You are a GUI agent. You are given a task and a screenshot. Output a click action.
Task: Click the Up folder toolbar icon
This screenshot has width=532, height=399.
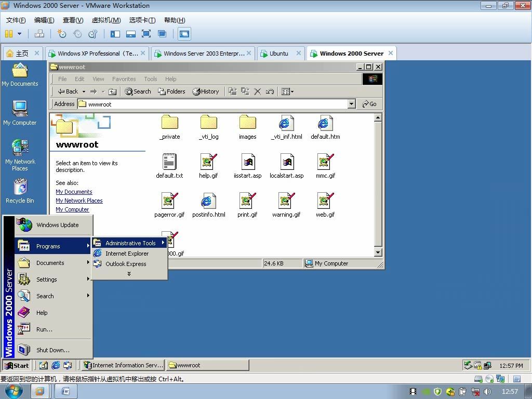[x=112, y=91]
